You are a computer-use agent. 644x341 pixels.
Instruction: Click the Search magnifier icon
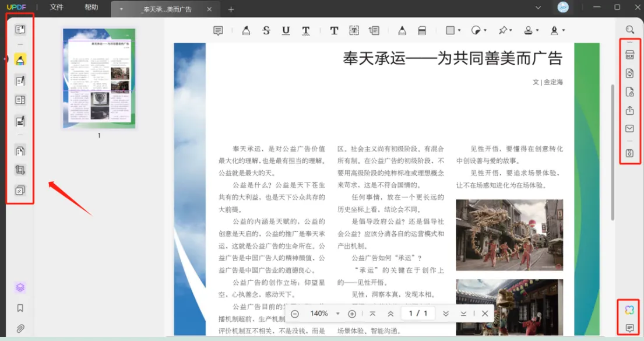click(629, 30)
